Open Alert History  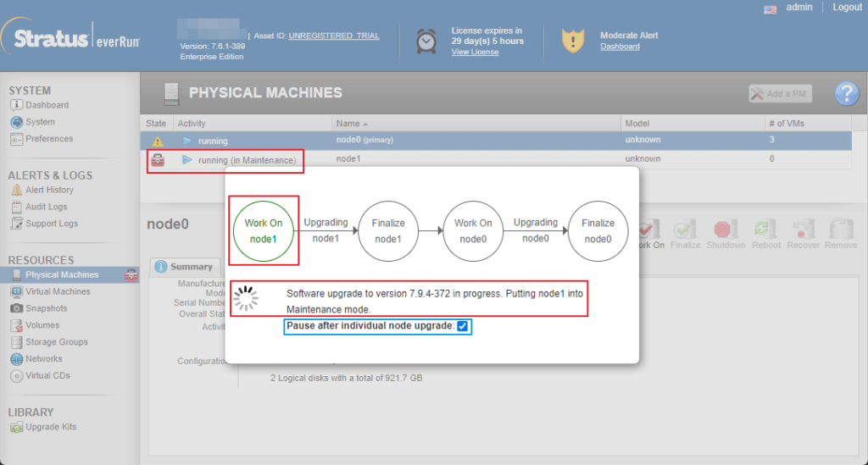coord(49,190)
